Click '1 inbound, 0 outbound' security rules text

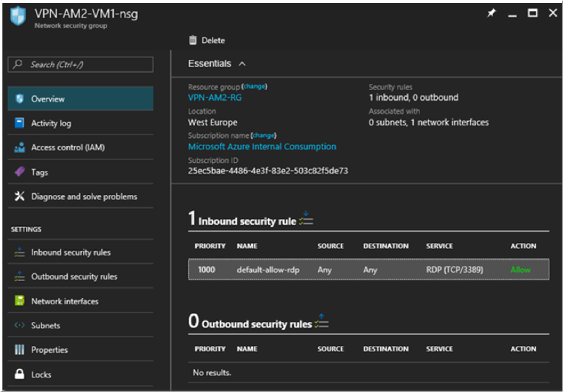pos(414,97)
